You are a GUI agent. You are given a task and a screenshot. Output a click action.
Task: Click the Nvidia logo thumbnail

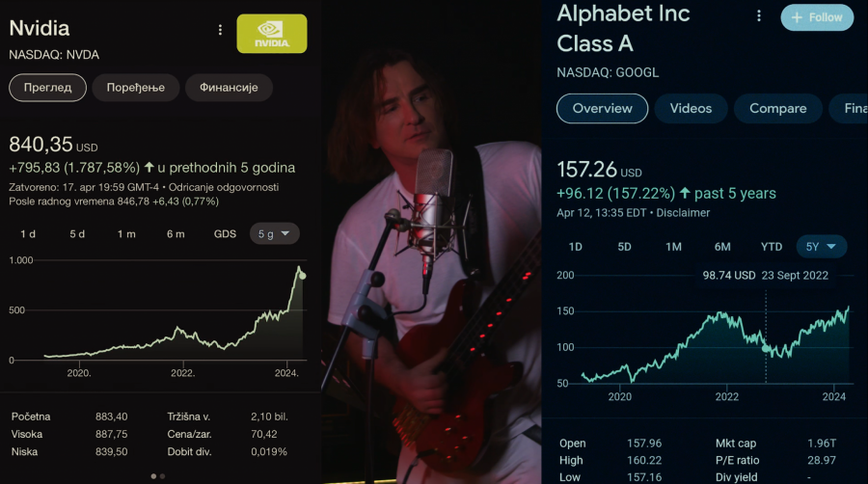pos(271,34)
